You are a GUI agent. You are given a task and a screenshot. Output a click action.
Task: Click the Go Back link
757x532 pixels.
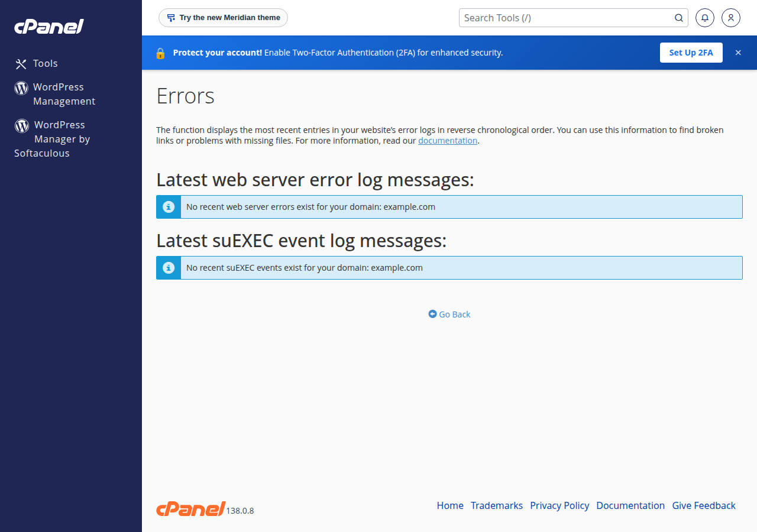pyautogui.click(x=449, y=314)
